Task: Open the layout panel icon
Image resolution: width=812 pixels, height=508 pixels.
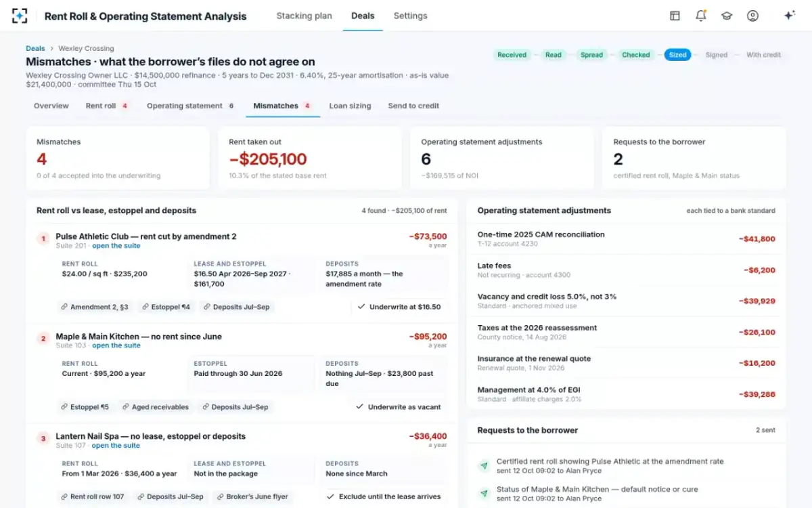Action: pos(675,16)
